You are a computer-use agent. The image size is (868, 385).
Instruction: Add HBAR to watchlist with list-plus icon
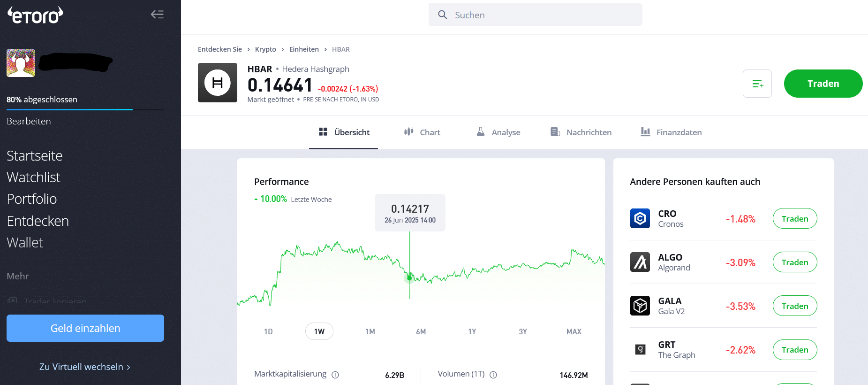click(757, 84)
